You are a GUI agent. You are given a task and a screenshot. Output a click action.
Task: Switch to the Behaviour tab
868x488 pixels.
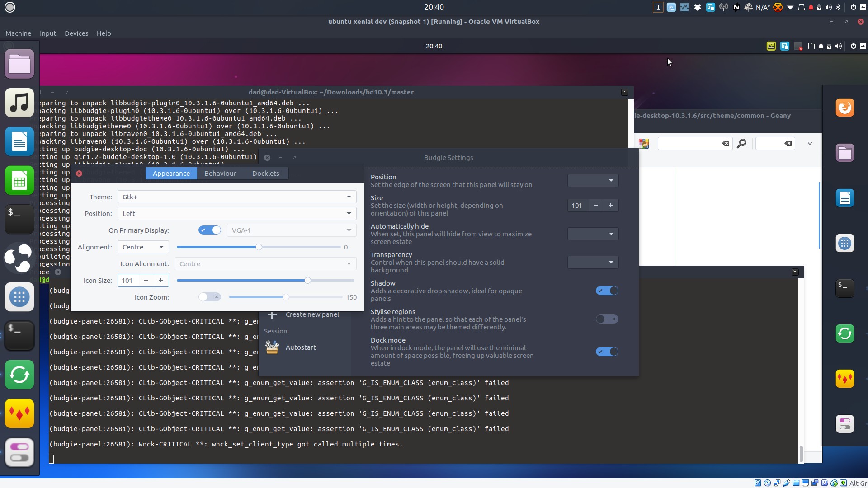coord(220,173)
